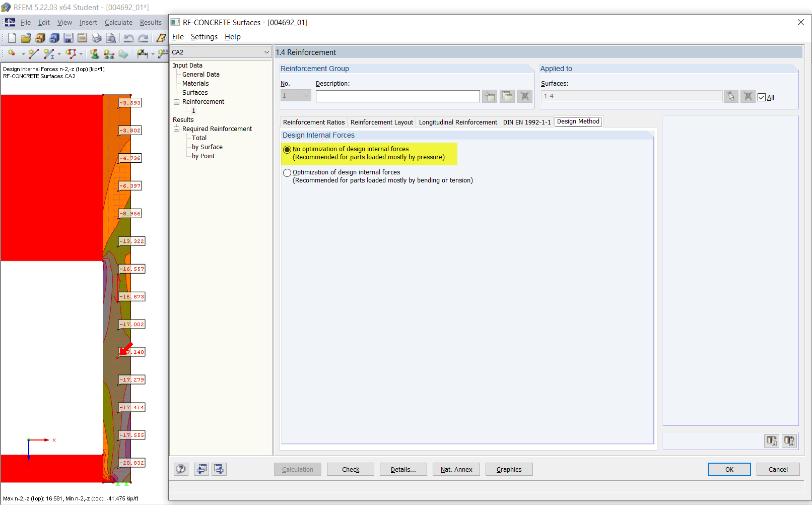Click the Nat. Annex button
This screenshot has width=812, height=505.
click(456, 469)
